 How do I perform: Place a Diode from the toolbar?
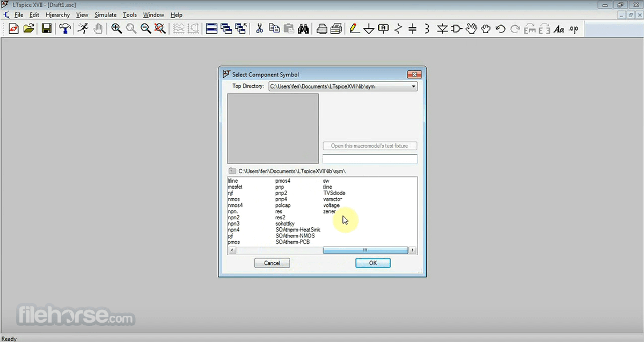[x=442, y=29]
